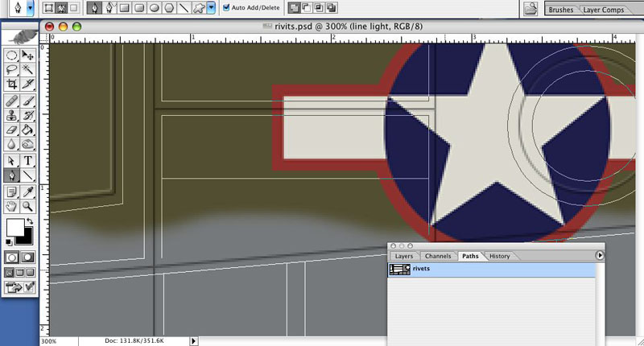Select the Blur tool
This screenshot has width=644, height=346.
11,144
